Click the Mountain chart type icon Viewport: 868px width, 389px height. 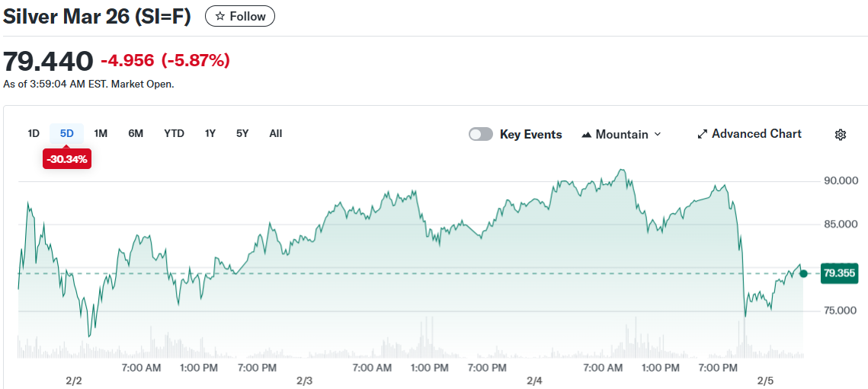coord(586,135)
